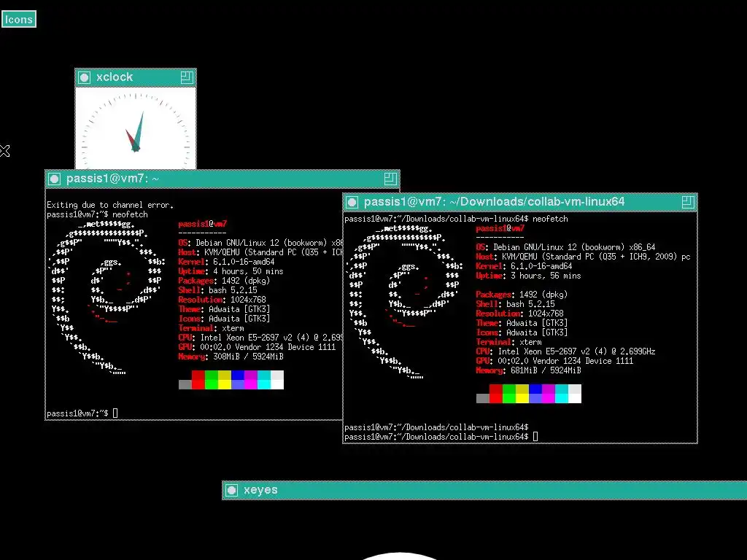
Task: Click the last prompt line in right terminal
Action: click(x=441, y=437)
